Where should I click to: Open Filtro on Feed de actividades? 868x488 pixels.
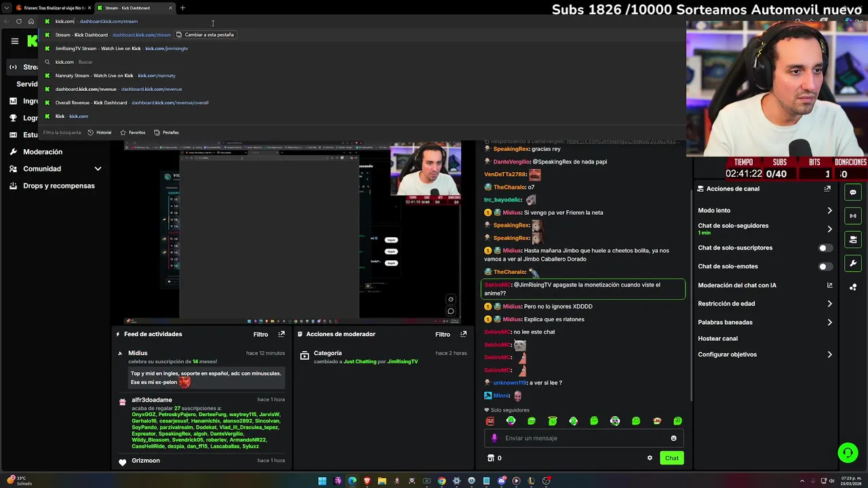260,334
